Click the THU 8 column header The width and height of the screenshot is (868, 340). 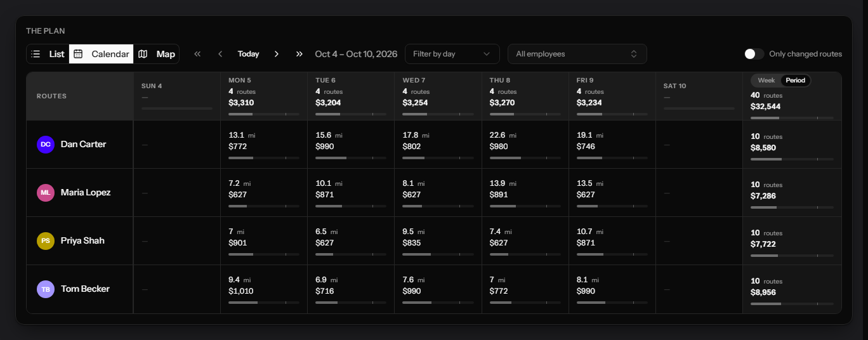(x=525, y=96)
